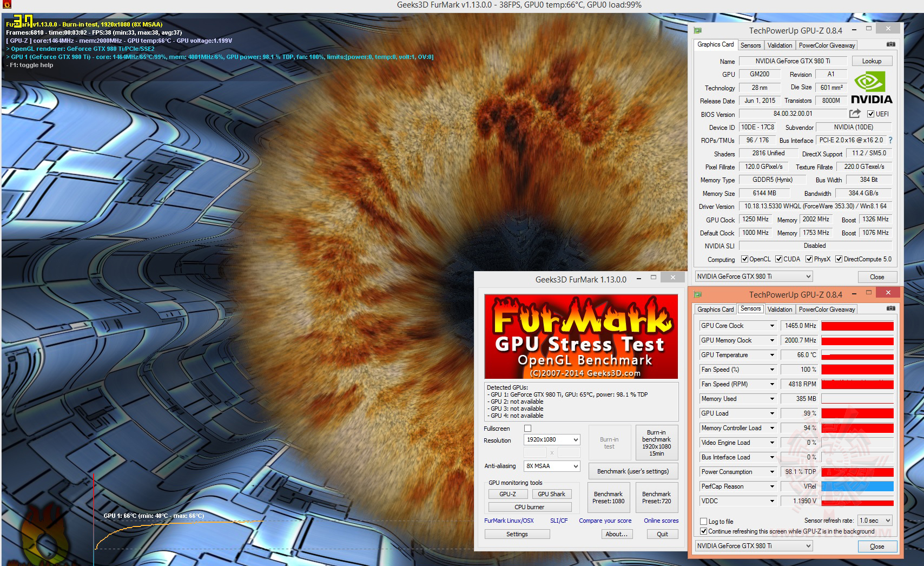Click the About... button in FurMark
Viewport: 924px width, 566px height.
coord(616,534)
